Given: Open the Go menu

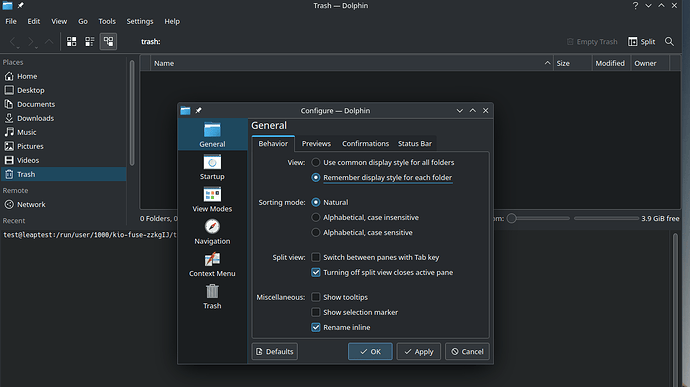Looking at the screenshot, I should pyautogui.click(x=83, y=21).
